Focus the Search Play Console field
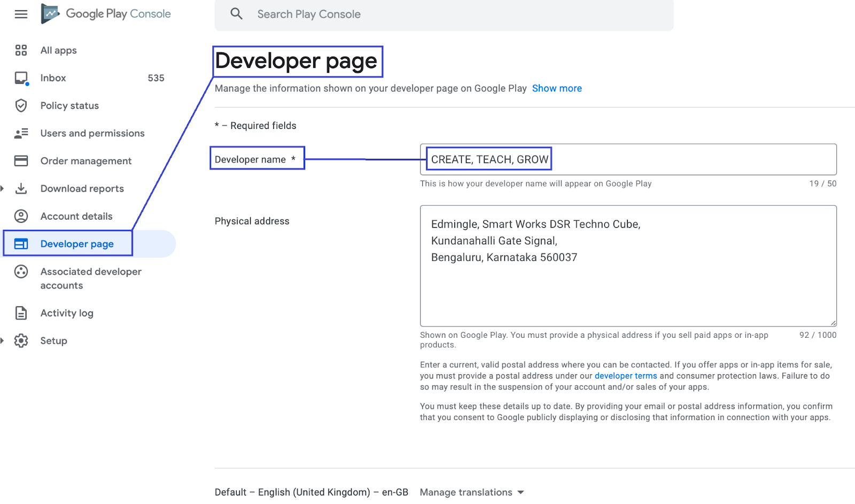Viewport: 855px width, 504px height. (444, 14)
